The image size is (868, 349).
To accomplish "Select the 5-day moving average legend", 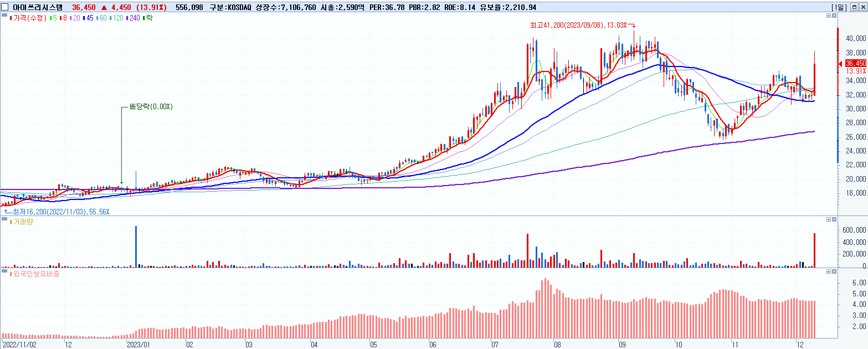I will tap(53, 19).
